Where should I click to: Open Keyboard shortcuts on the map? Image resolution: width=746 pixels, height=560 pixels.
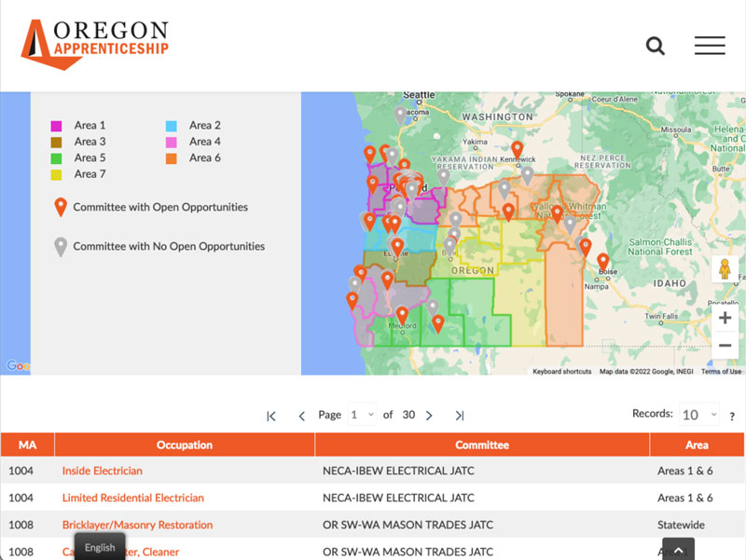(x=562, y=371)
